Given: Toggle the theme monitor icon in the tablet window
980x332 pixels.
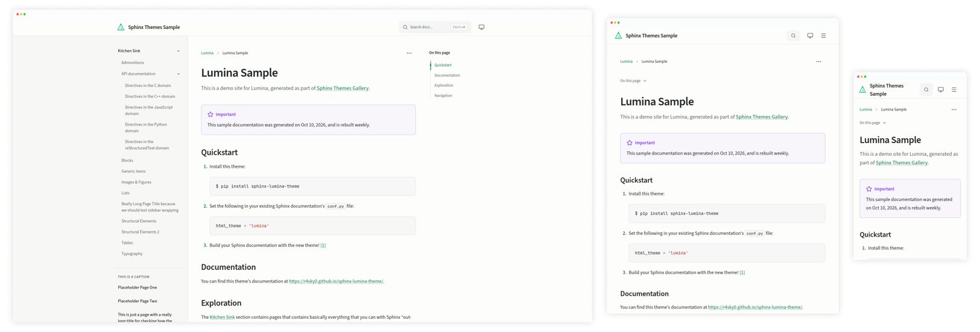Looking at the screenshot, I should (x=810, y=36).
